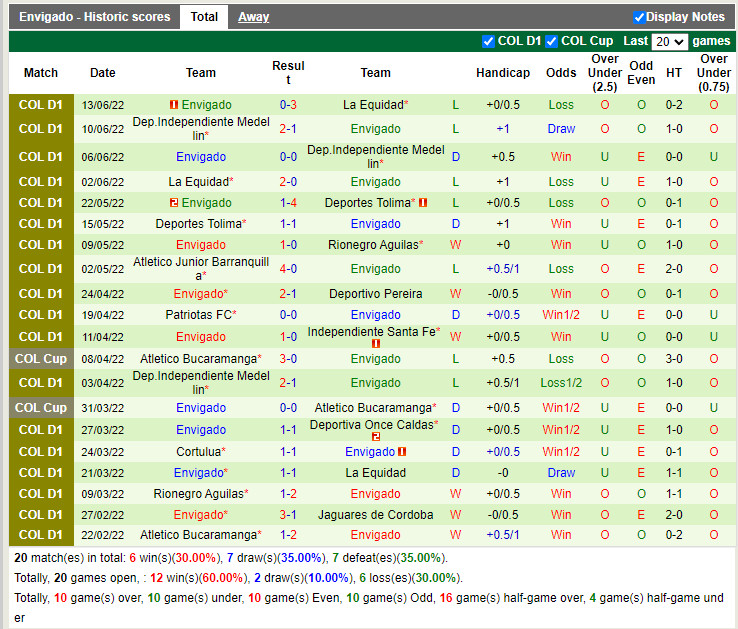Screen dimensions: 738x629
Task: Click red card icon beside Envigado on 13/06/22
Action: [x=173, y=105]
